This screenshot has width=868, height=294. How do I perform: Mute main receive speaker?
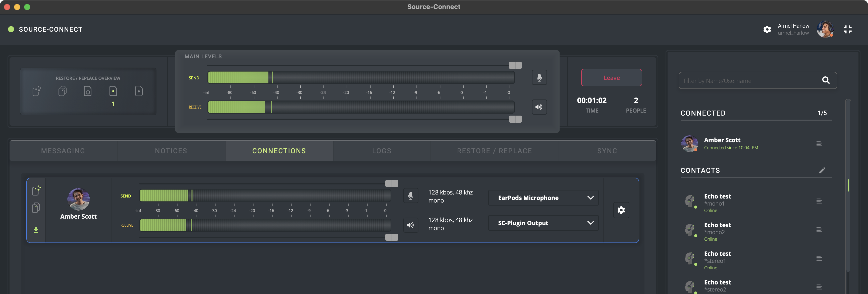pyautogui.click(x=539, y=107)
